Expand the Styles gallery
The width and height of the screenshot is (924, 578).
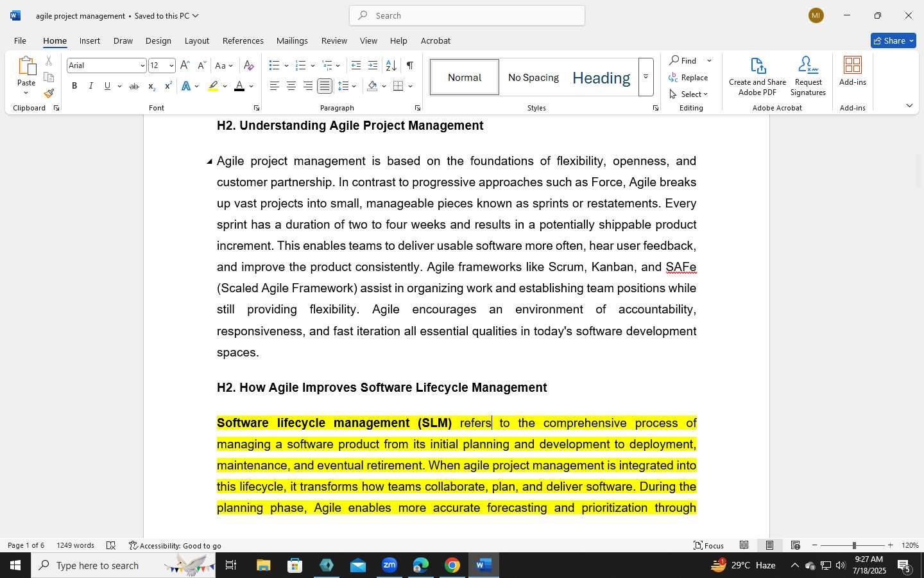646,77
